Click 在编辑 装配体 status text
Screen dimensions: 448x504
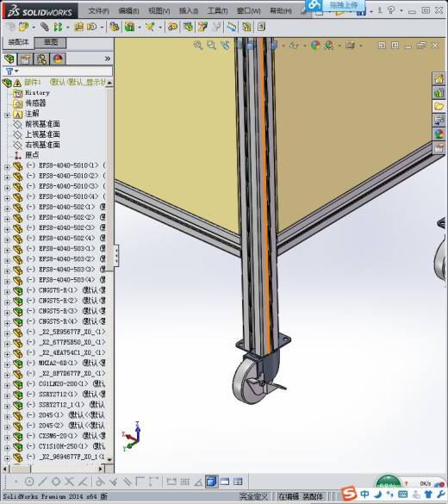[x=301, y=496]
